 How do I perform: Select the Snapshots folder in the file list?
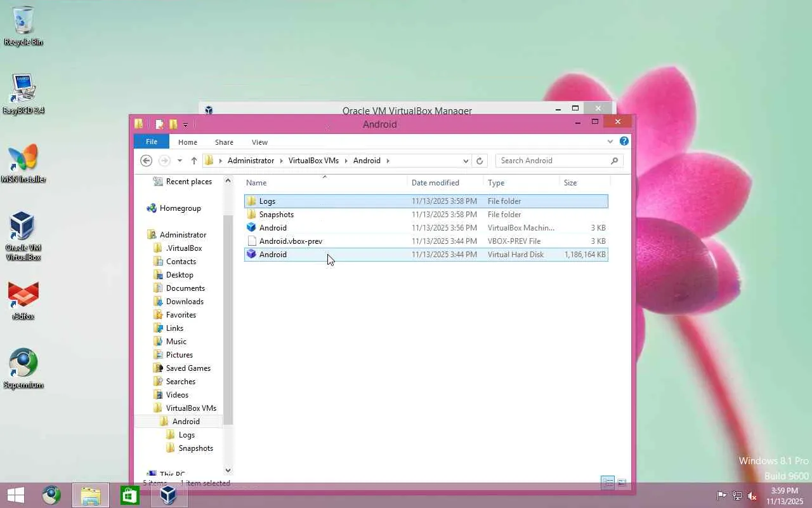click(426, 215)
